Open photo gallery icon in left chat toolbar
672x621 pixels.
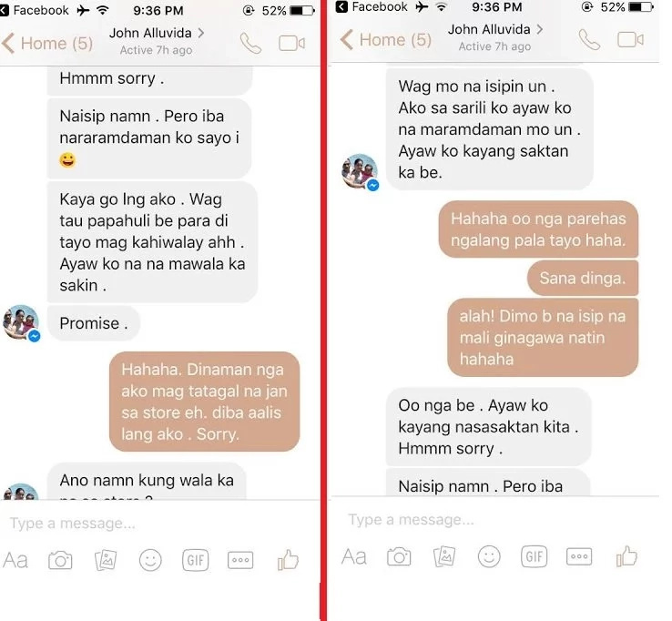(x=106, y=560)
